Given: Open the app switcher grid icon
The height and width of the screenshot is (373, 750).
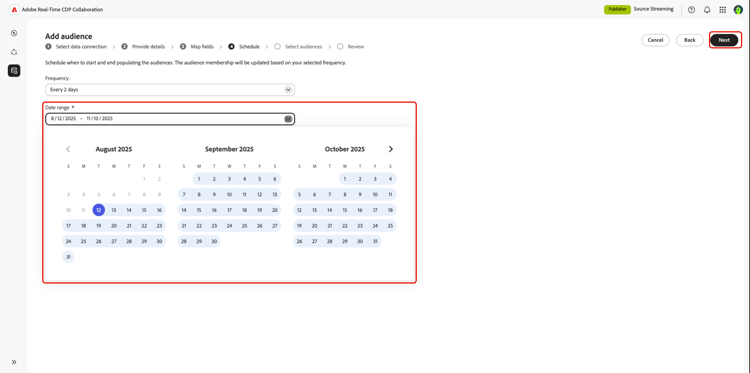Looking at the screenshot, I should [x=723, y=10].
